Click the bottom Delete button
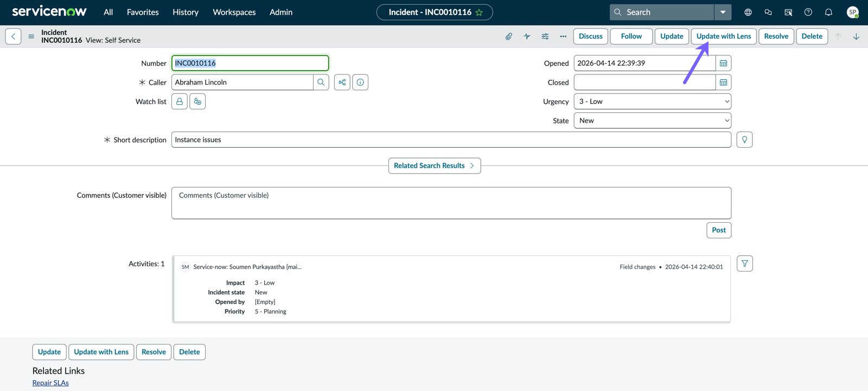This screenshot has height=391, width=868. point(189,352)
